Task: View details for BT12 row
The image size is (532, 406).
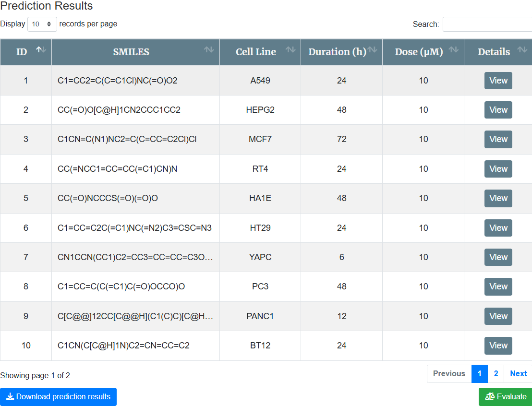Action: pyautogui.click(x=498, y=346)
